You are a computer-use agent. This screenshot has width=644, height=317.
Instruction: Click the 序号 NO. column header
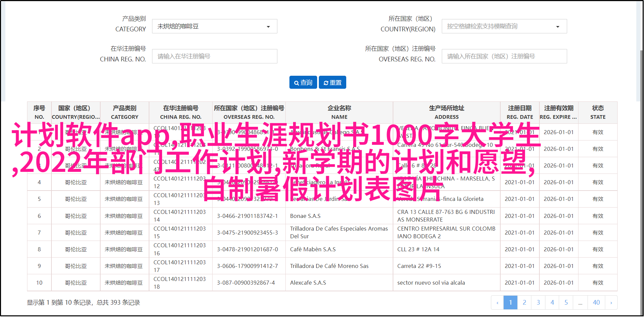coord(39,112)
